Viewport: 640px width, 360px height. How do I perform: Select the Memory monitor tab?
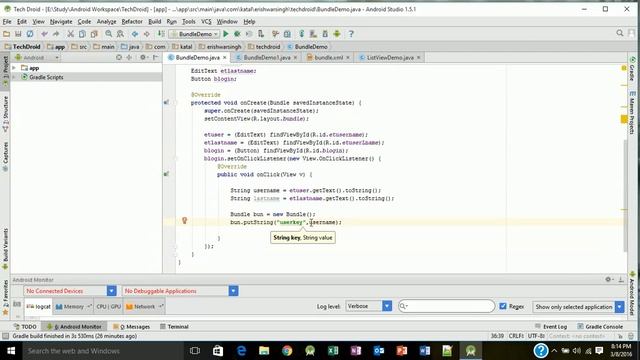click(73, 307)
